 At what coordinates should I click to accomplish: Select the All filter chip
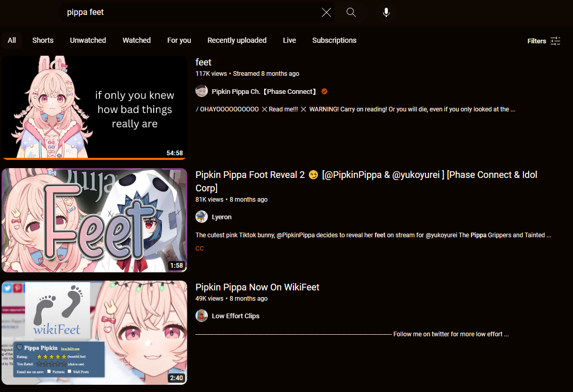click(12, 41)
